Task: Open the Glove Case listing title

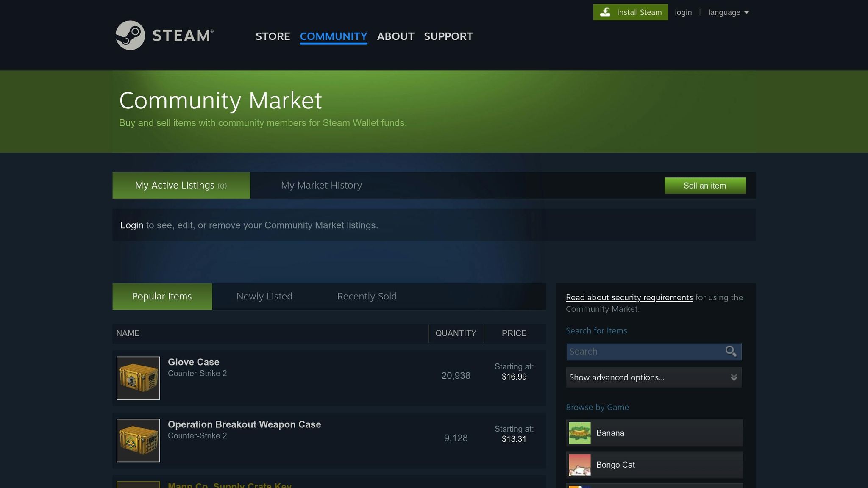Action: point(193,362)
